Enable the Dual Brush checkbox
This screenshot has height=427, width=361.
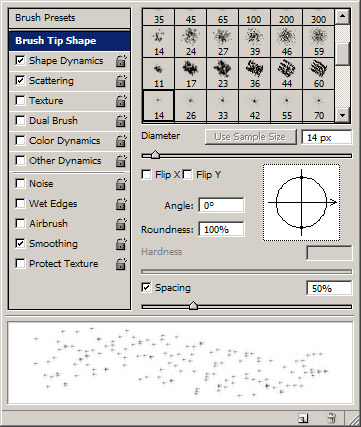20,120
